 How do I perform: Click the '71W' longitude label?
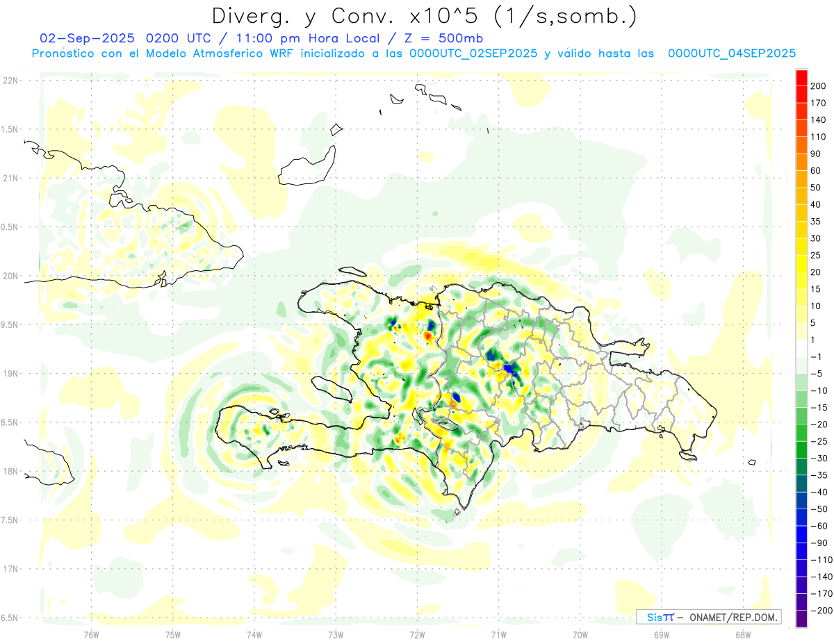click(498, 635)
